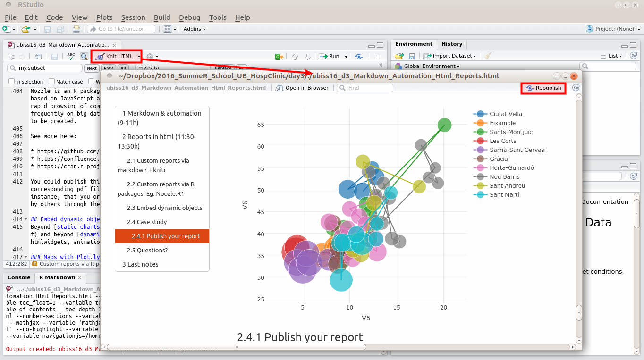The width and height of the screenshot is (644, 360).
Task: Click go to previous chunk arrow
Action: [295, 56]
